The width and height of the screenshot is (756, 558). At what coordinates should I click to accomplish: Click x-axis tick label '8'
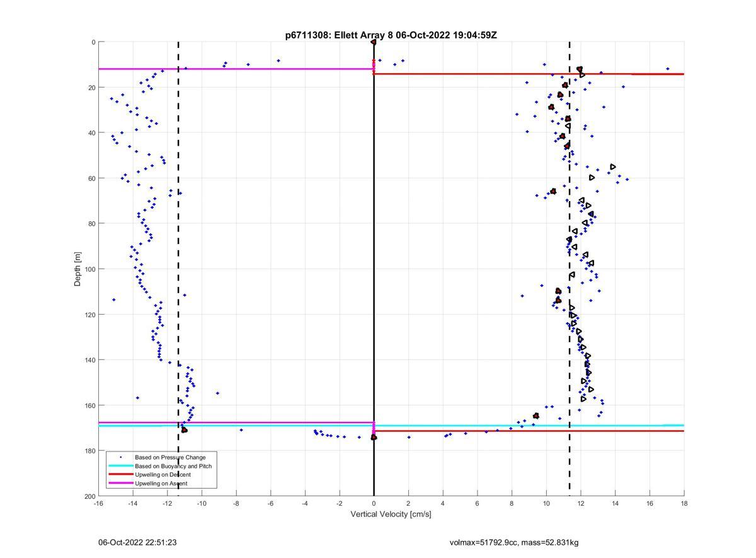pyautogui.click(x=512, y=504)
